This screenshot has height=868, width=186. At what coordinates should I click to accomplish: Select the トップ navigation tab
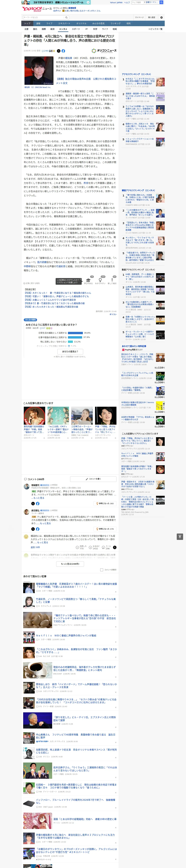[27, 24]
